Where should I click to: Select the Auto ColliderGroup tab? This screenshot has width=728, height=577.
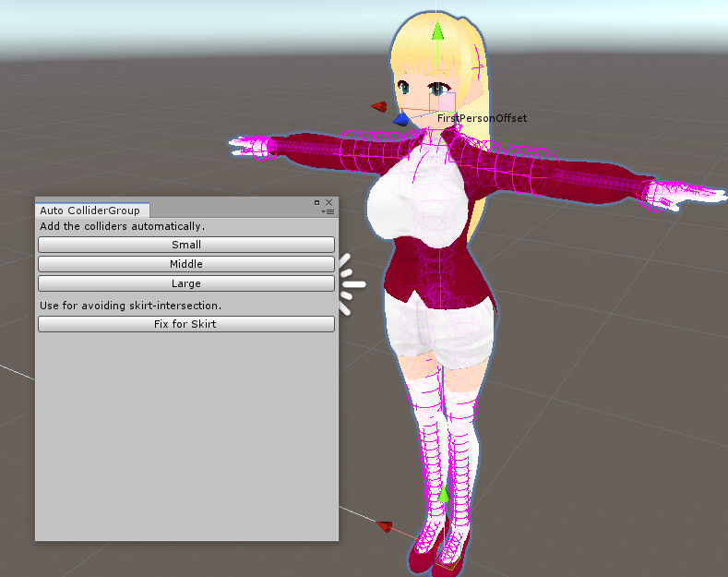pos(90,210)
